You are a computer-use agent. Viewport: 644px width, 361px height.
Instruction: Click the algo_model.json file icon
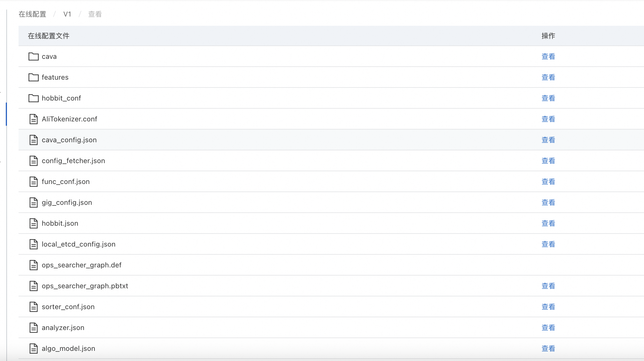[34, 349]
